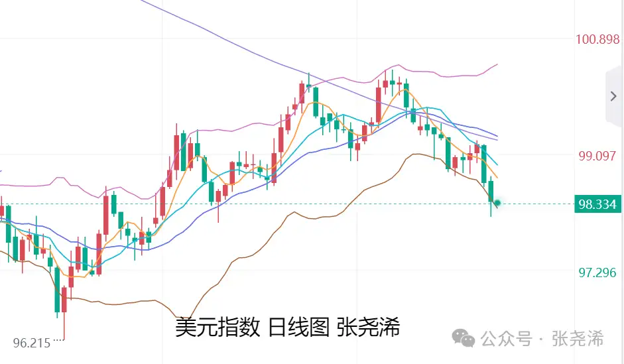The image size is (624, 364).
Task: Click the WeChat logo in the watermark
Action: [x=464, y=339]
